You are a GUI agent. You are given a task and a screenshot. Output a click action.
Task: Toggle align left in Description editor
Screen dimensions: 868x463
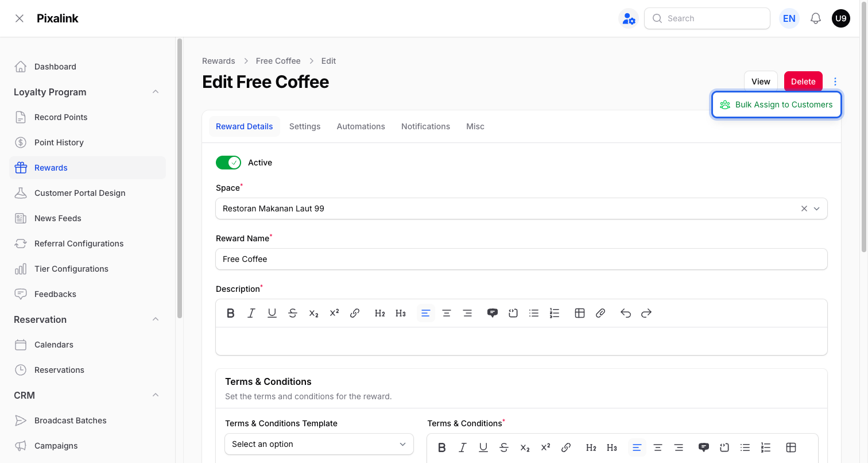[x=426, y=313]
